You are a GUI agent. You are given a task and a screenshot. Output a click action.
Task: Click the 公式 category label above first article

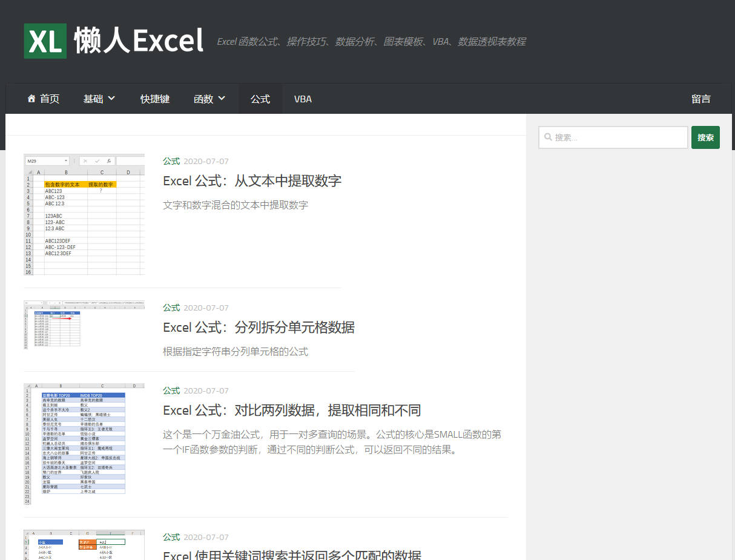171,161
